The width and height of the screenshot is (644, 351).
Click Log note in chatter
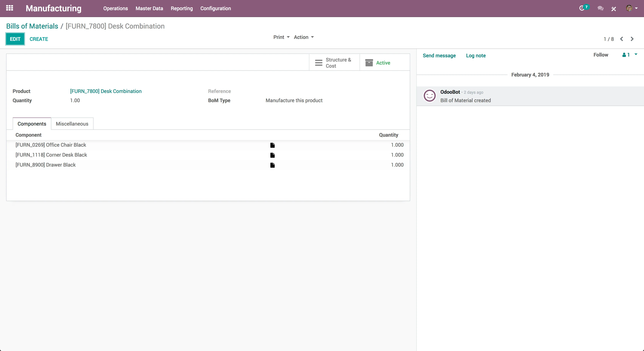476,56
